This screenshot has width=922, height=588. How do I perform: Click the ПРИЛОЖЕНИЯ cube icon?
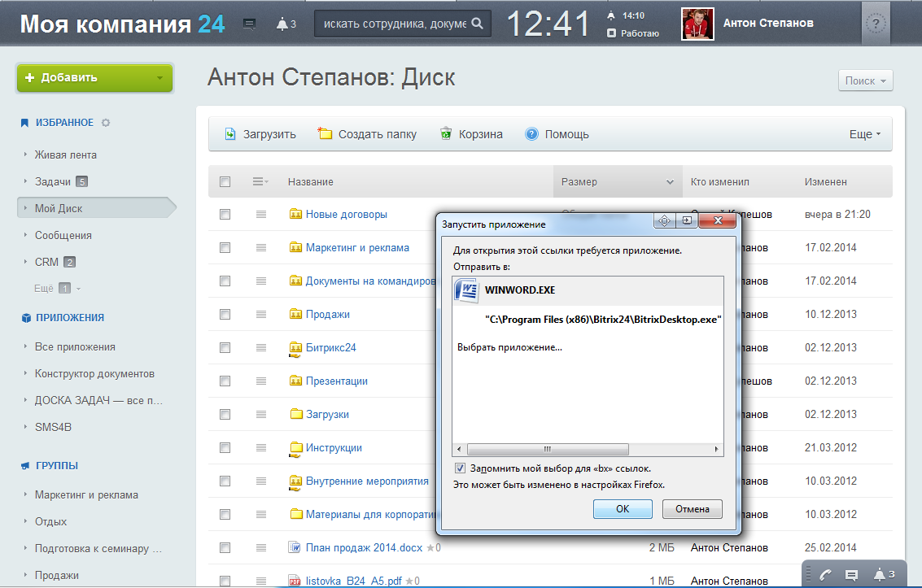pyautogui.click(x=26, y=318)
